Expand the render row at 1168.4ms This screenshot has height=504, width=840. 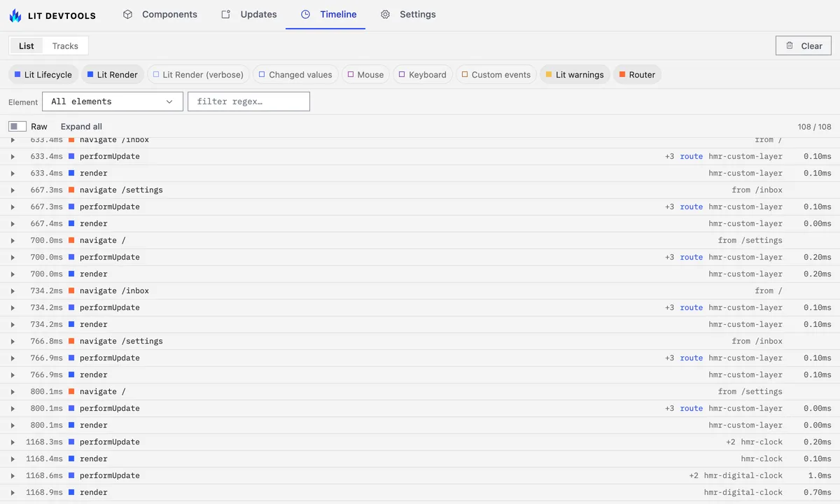[13, 458]
